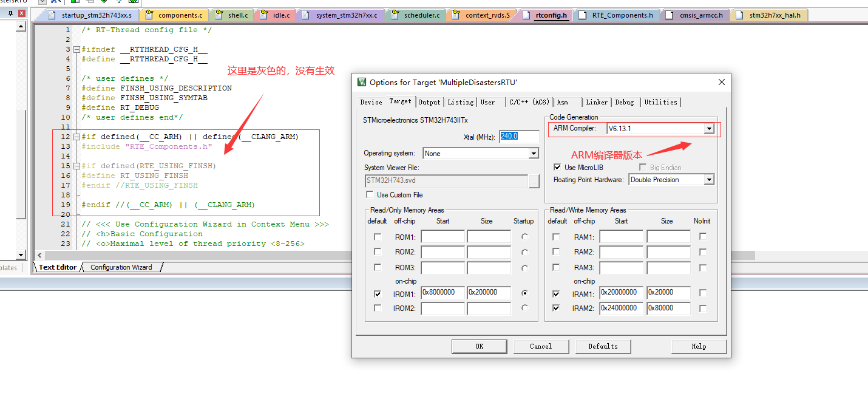Click the red close icon on the left panel
Image resolution: width=868 pixels, height=416 pixels.
click(x=22, y=13)
